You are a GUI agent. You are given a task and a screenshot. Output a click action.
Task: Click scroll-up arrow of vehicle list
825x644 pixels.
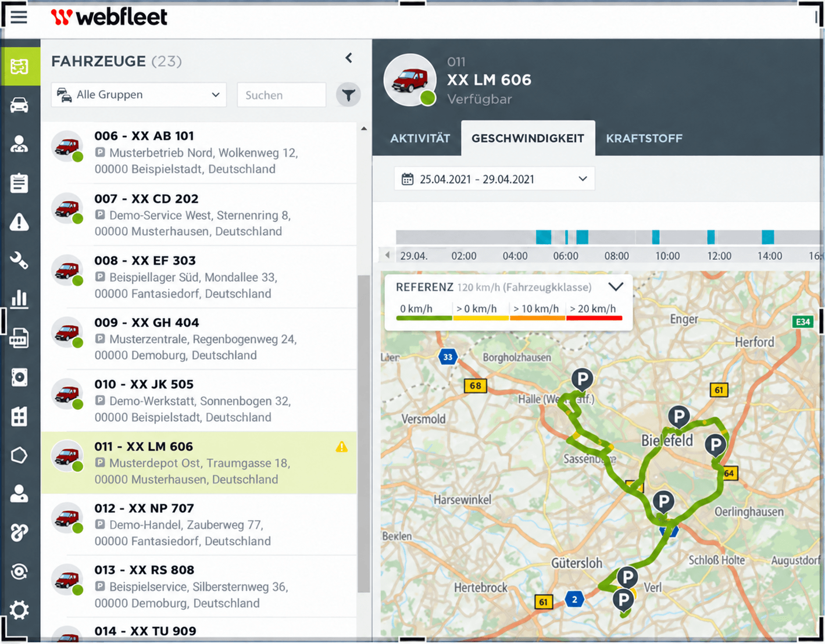364,128
